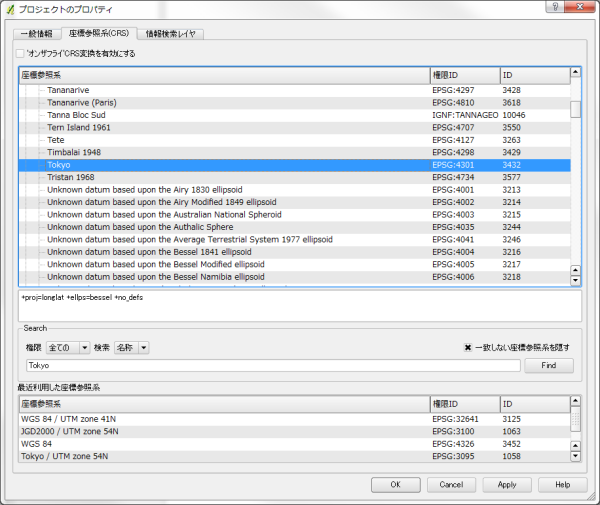Open the 検索 search-by dropdown showing 名称
600x505 pixels.
pyautogui.click(x=131, y=347)
